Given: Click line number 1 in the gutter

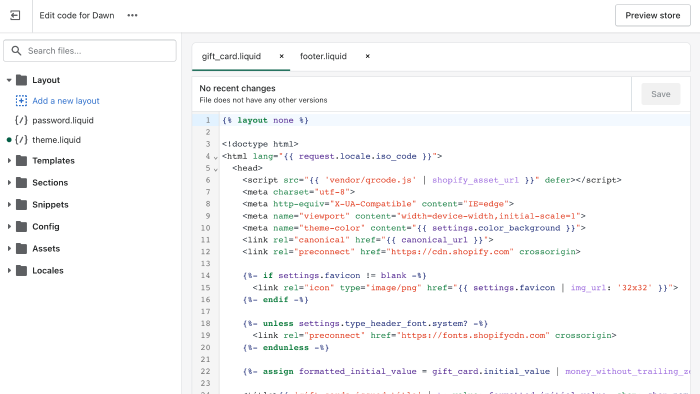Looking at the screenshot, I should pos(208,120).
